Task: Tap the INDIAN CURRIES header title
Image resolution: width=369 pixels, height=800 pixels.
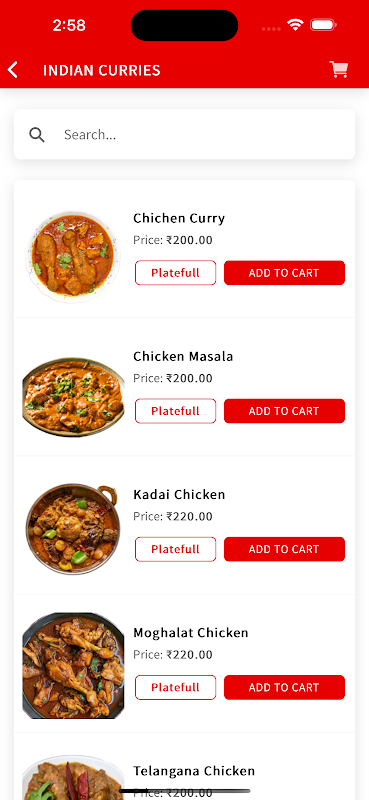Action: pyautogui.click(x=102, y=70)
